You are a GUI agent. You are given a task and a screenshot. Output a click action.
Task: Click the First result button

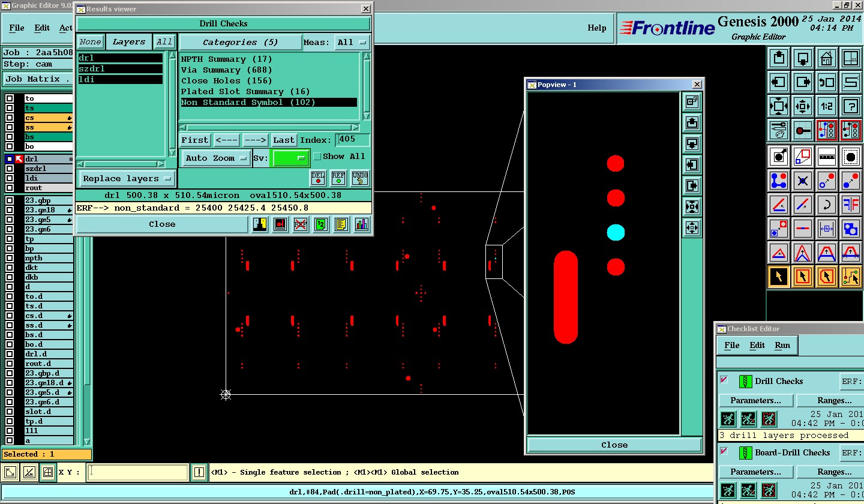coord(195,140)
